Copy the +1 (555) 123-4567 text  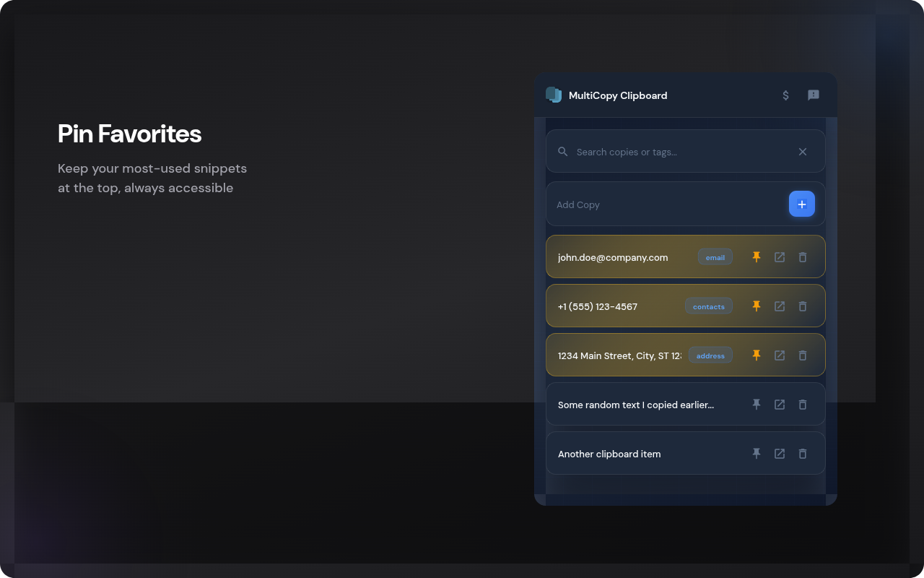click(x=598, y=306)
